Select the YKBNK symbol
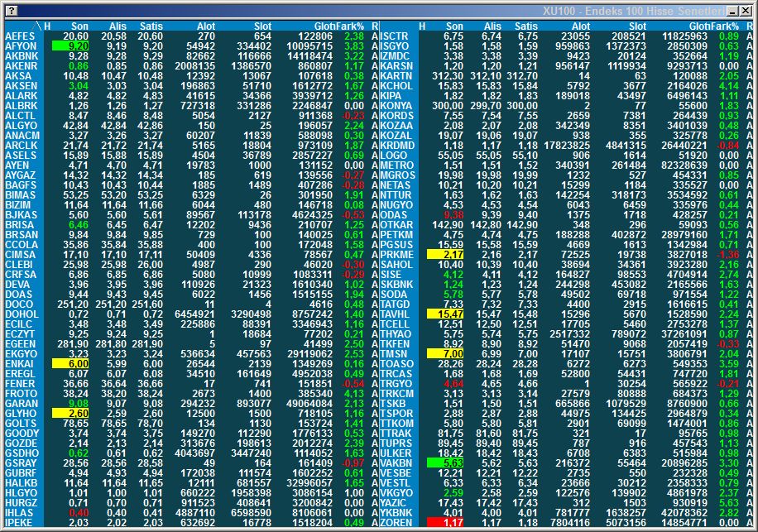 (x=396, y=513)
